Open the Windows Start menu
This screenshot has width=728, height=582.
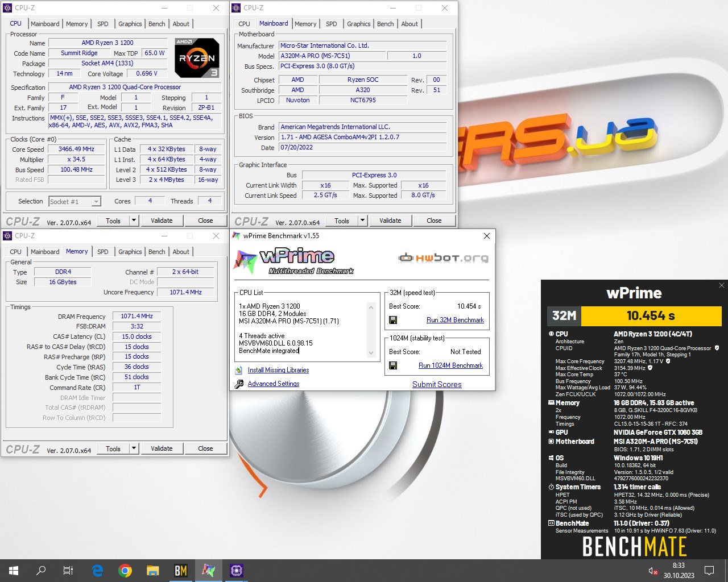pyautogui.click(x=14, y=571)
